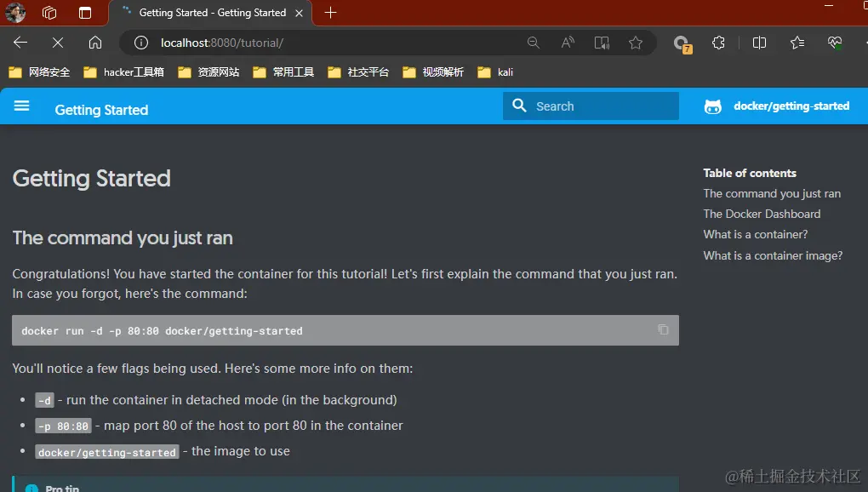Open a new browser tab
Viewport: 868px width, 492px height.
(330, 13)
